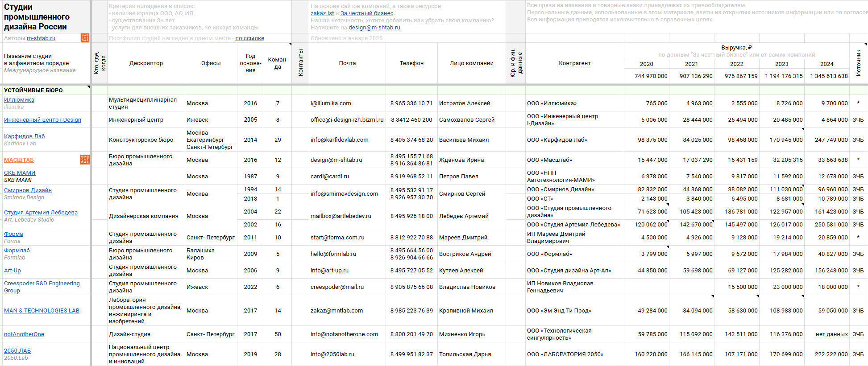
Task: Click the «Год основания» column header
Action: point(250,63)
